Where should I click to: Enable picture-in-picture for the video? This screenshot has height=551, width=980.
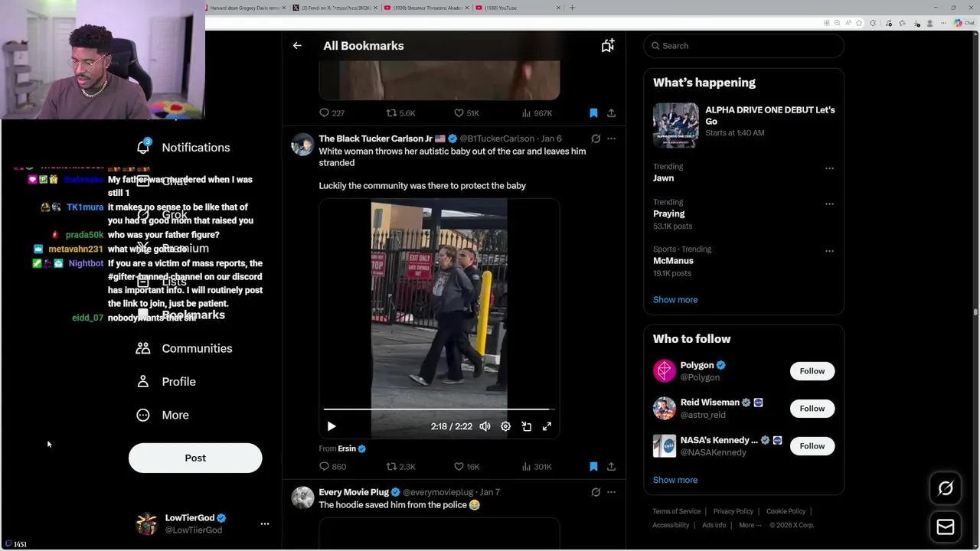click(x=526, y=426)
